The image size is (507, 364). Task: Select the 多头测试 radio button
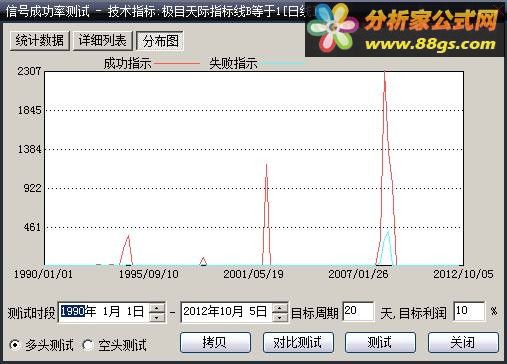[x=15, y=345]
